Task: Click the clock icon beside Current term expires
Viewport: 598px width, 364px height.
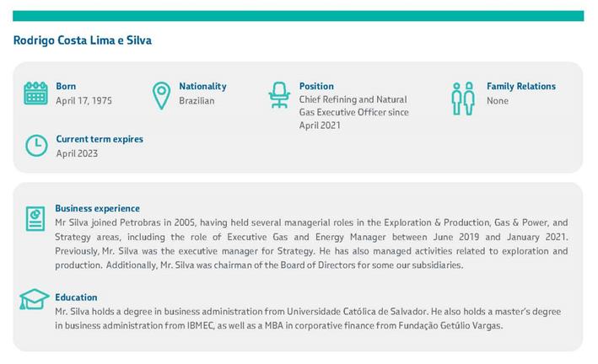Action: click(x=35, y=146)
